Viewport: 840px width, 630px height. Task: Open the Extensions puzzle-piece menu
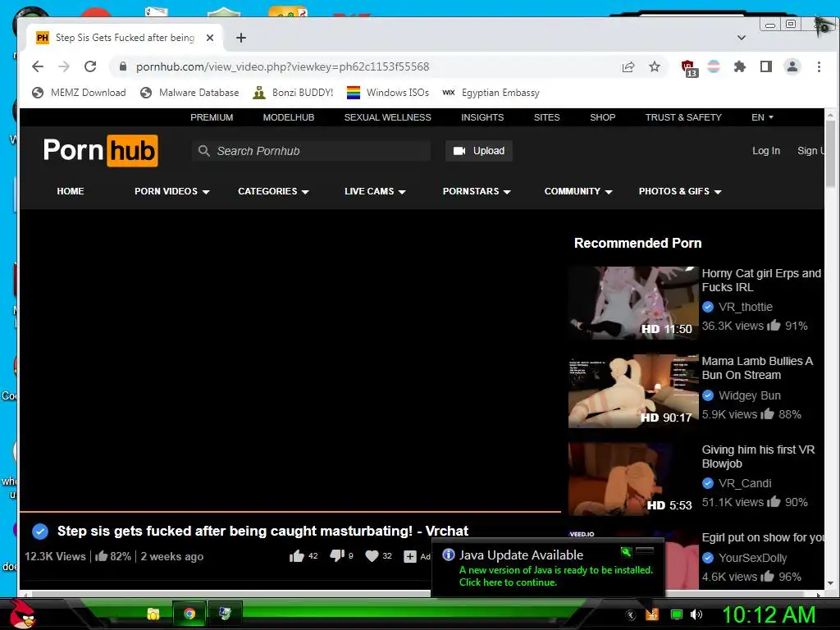[x=739, y=66]
